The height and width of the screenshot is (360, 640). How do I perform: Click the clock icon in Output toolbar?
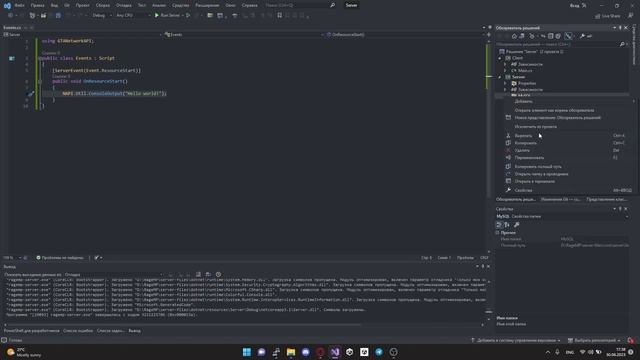tap(218, 275)
